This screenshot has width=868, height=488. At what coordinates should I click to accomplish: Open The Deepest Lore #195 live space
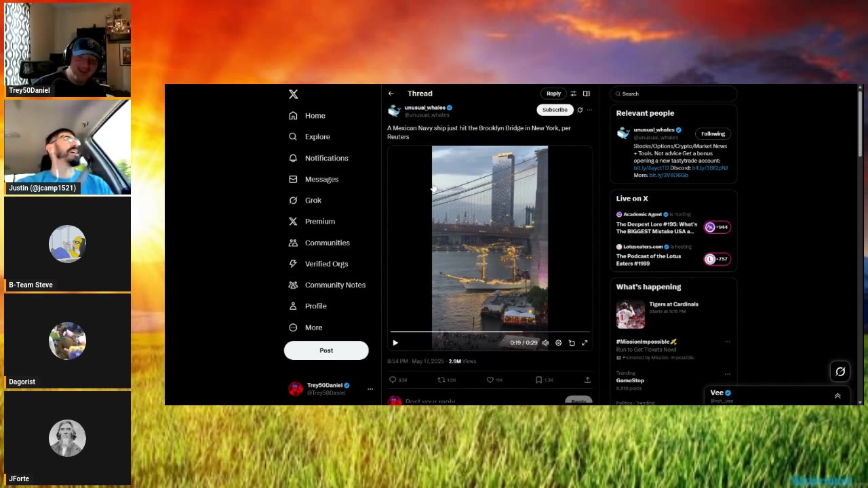point(656,228)
